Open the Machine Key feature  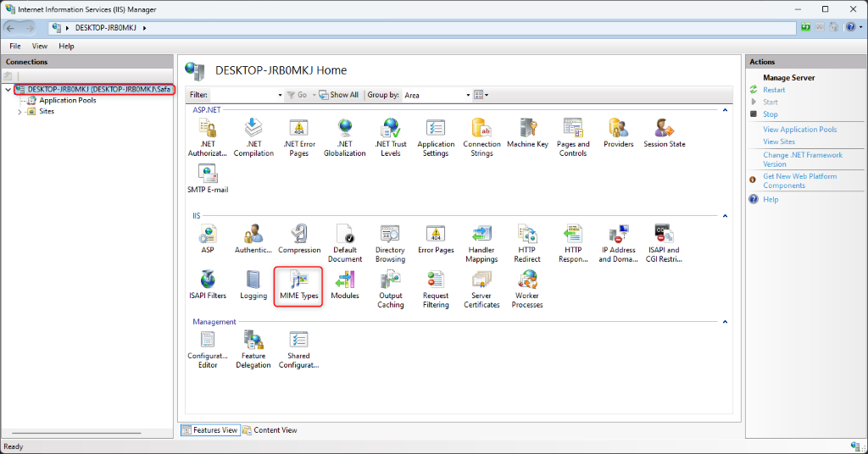(527, 133)
